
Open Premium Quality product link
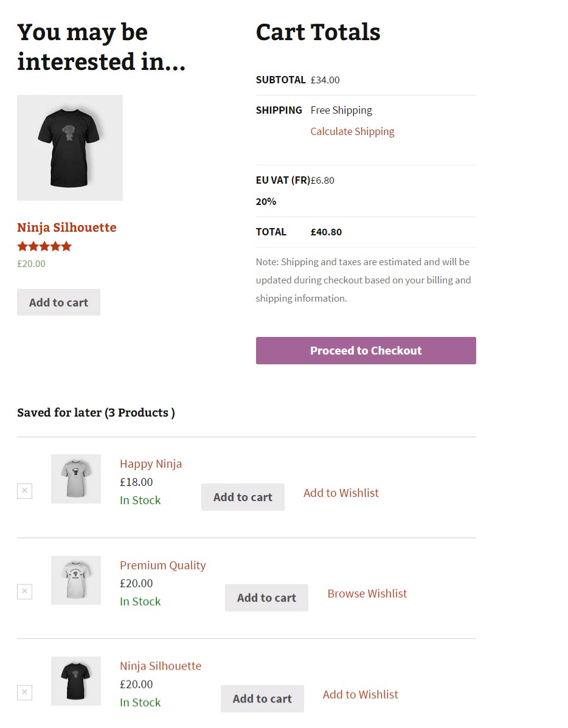[162, 565]
